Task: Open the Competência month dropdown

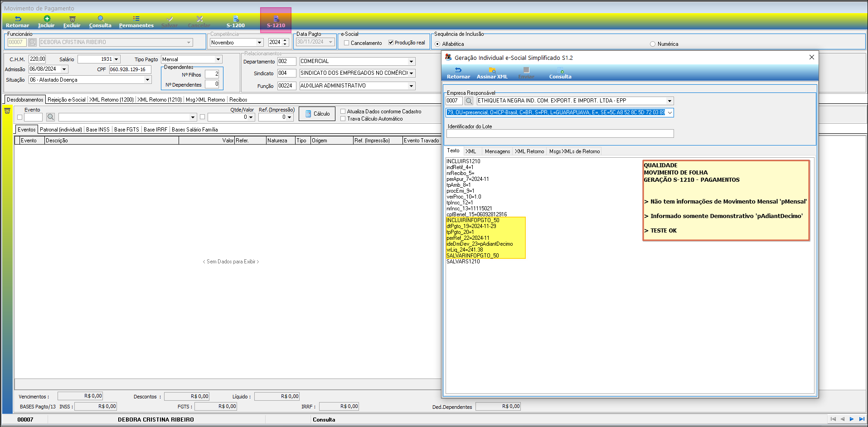Action: click(x=259, y=43)
